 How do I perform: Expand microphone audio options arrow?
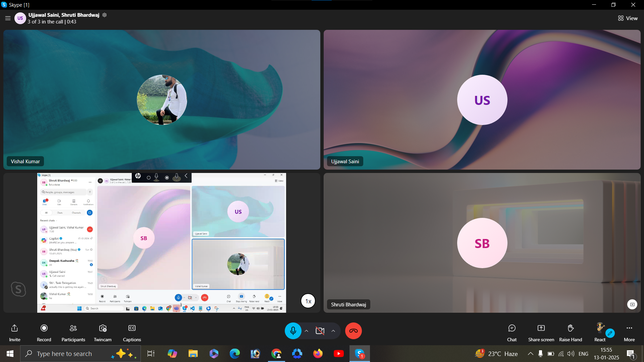pyautogui.click(x=306, y=331)
